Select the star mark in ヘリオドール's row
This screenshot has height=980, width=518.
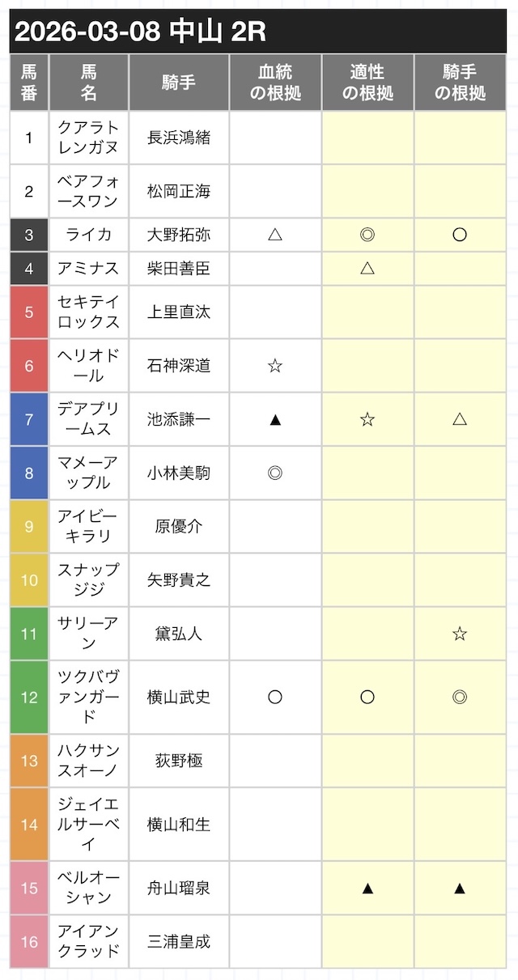(275, 366)
